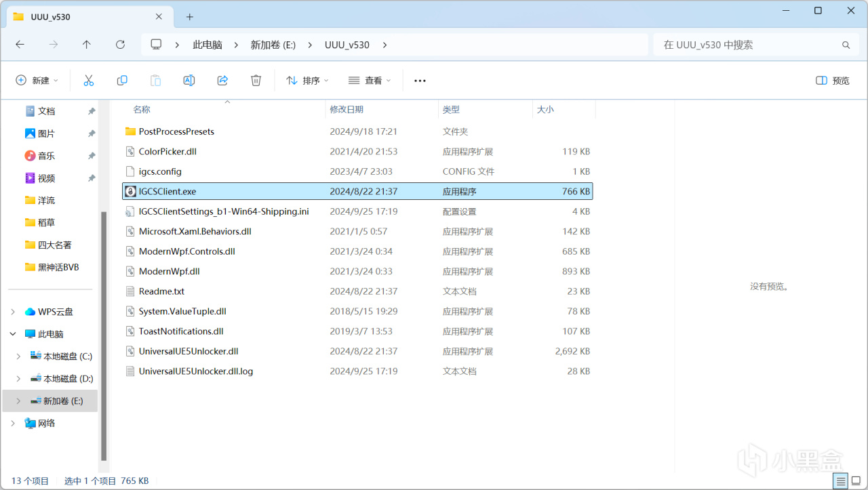Click the IGCSClient.exe file icon
This screenshot has width=868, height=490.
[x=130, y=191]
